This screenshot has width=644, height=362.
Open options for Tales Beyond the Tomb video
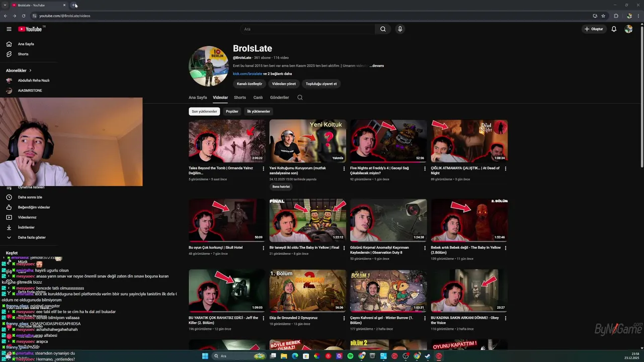pos(263,168)
